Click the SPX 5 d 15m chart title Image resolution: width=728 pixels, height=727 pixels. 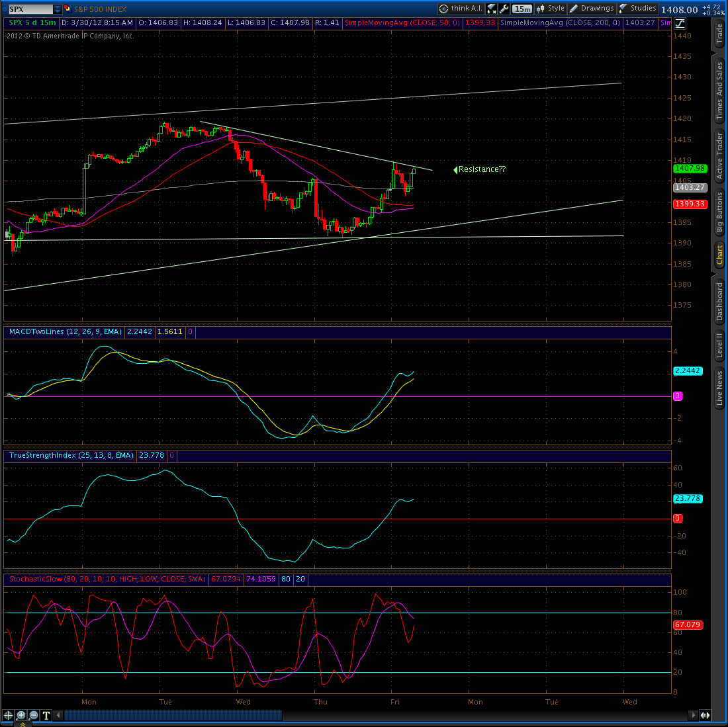pos(32,22)
